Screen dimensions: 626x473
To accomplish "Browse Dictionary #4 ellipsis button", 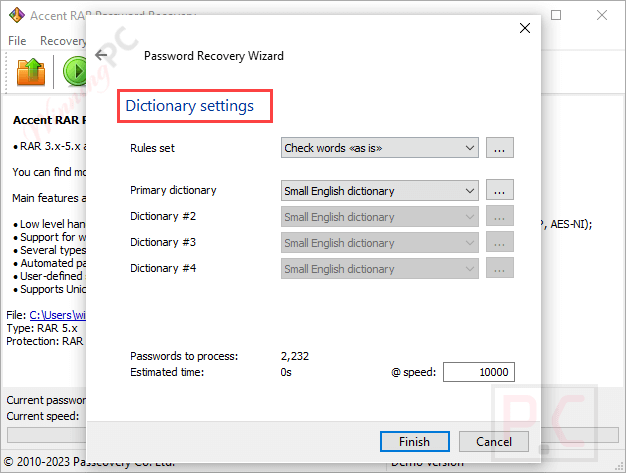I will [x=499, y=268].
